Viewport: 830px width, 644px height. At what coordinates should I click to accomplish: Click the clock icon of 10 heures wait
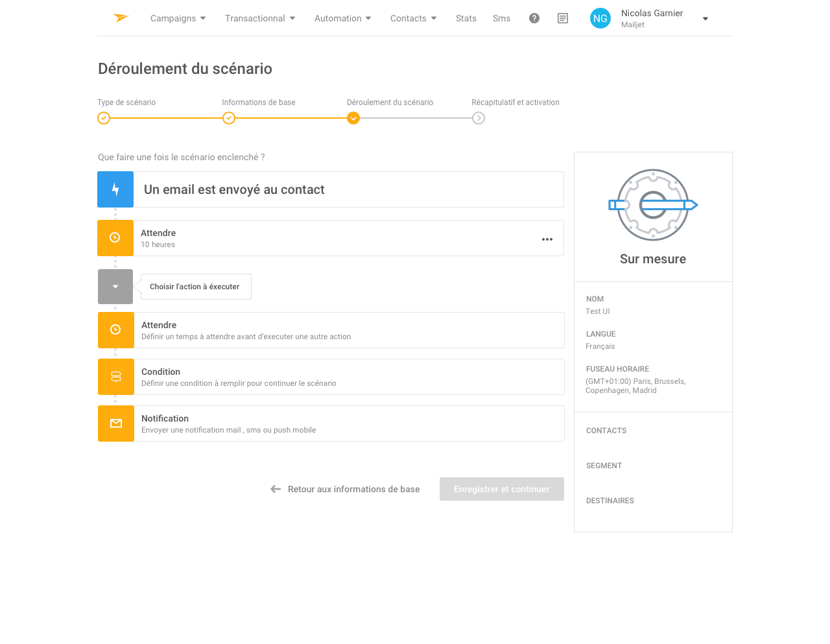pyautogui.click(x=115, y=238)
